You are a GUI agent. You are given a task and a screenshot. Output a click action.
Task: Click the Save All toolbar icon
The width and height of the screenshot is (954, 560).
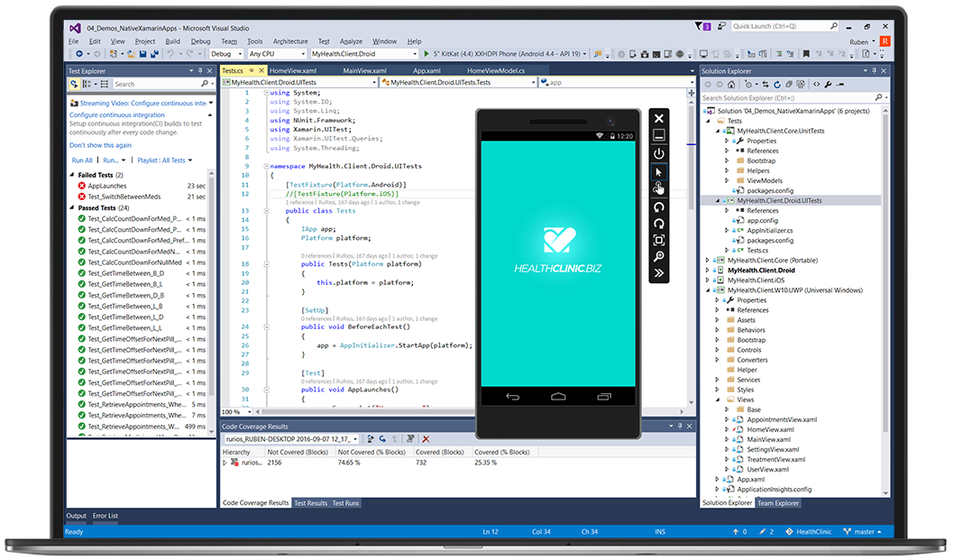[154, 53]
